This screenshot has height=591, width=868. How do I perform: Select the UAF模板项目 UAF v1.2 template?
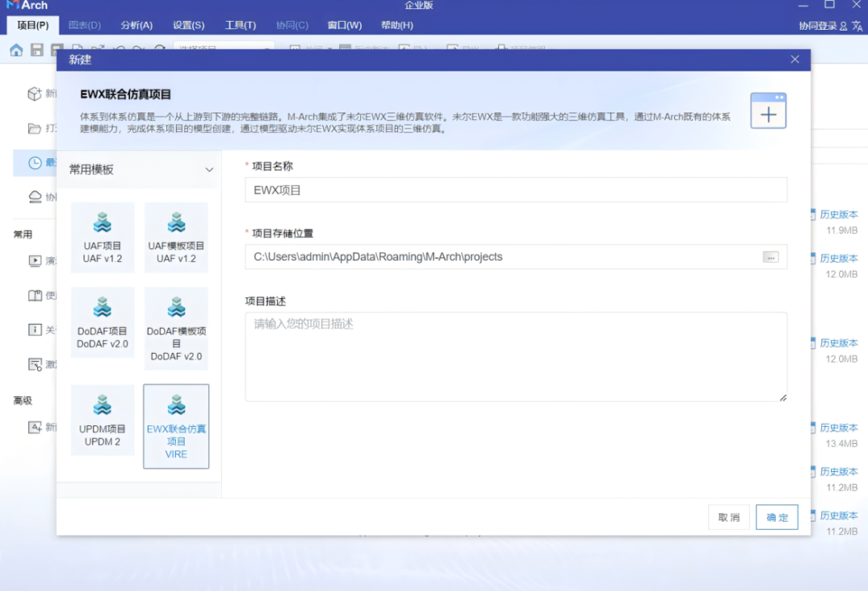pos(176,238)
